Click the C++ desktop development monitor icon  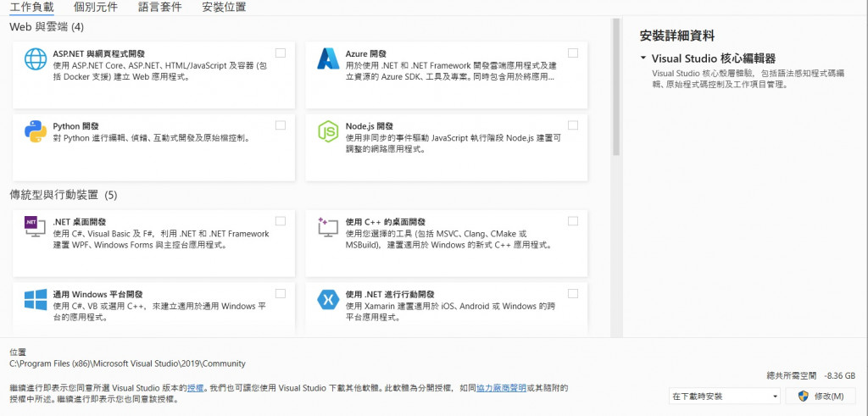pos(328,227)
